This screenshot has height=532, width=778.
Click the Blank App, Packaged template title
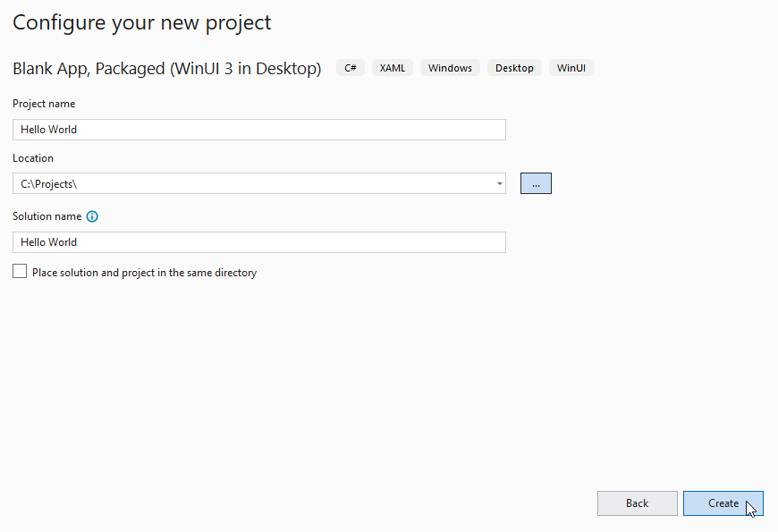pyautogui.click(x=166, y=68)
